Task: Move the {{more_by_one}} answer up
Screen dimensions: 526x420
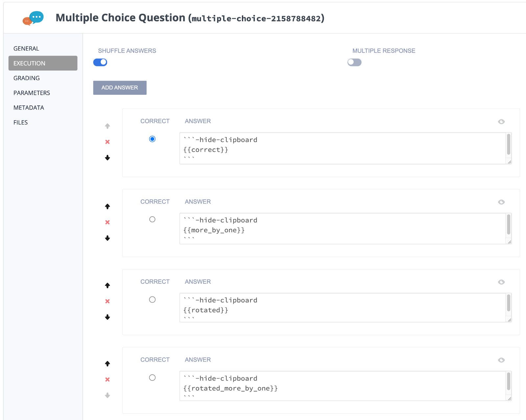Action: pos(108,207)
